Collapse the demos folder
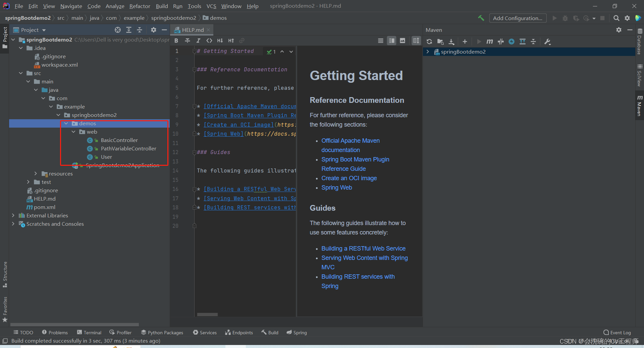 (x=66, y=123)
